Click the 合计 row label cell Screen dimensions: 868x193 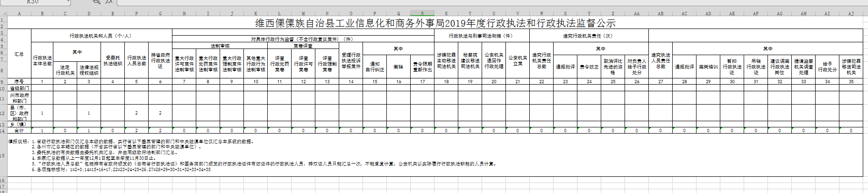point(19,130)
